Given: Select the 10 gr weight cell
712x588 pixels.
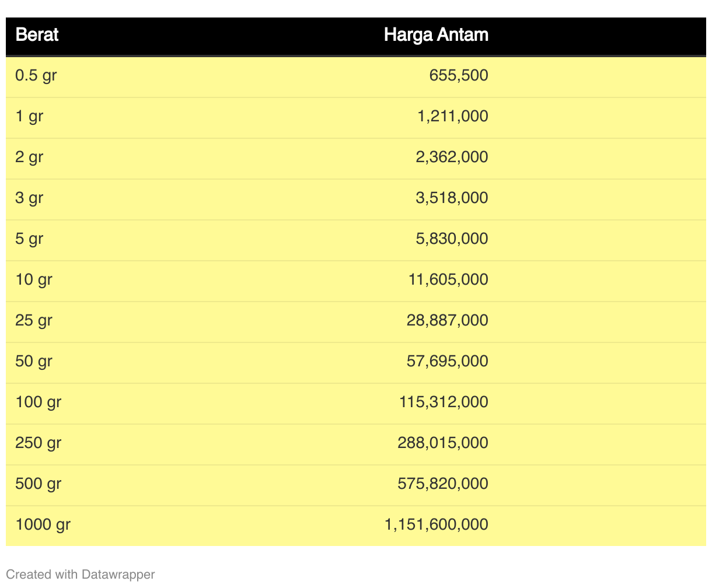Looking at the screenshot, I should (34, 279).
